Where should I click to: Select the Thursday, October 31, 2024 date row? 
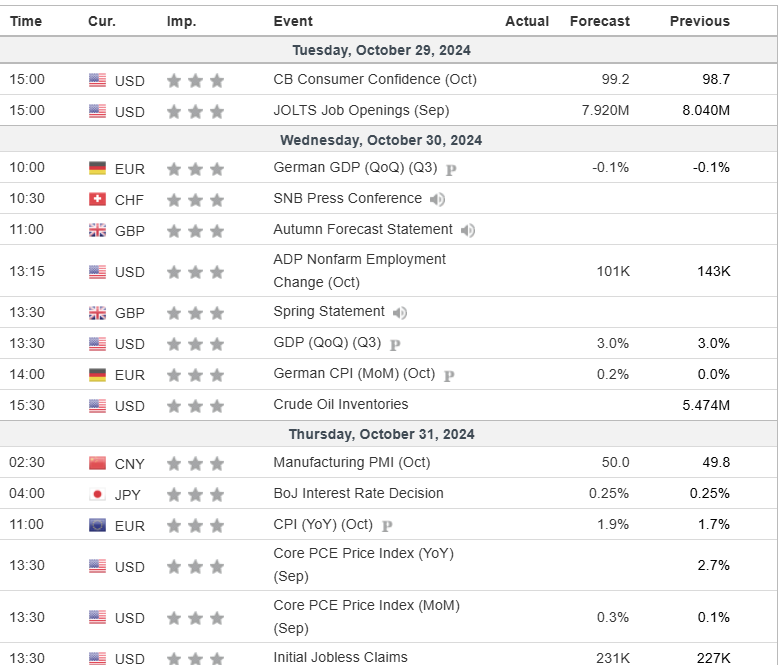click(382, 434)
